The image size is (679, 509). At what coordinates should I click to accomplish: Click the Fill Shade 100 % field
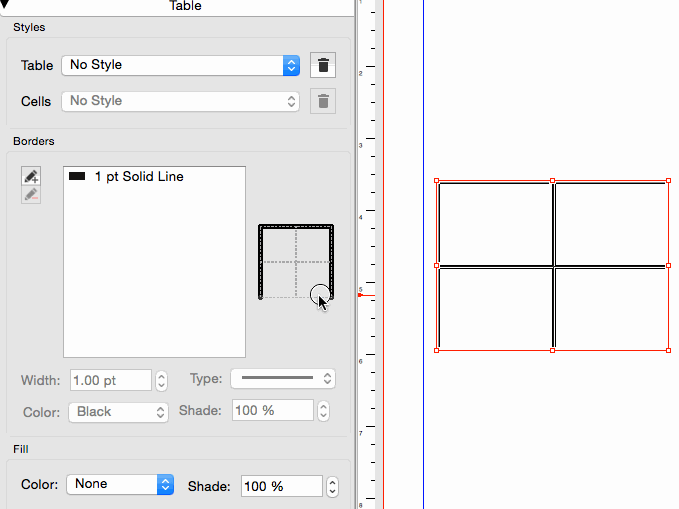point(280,487)
